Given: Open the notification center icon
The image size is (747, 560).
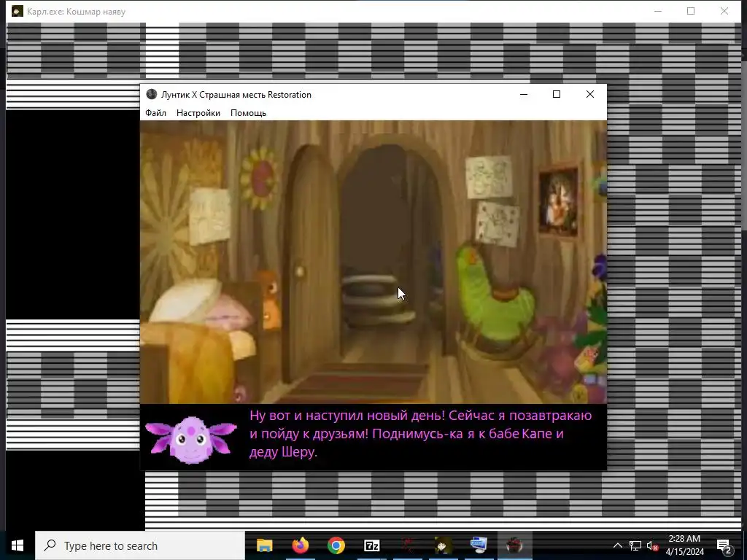Looking at the screenshot, I should click(x=724, y=545).
